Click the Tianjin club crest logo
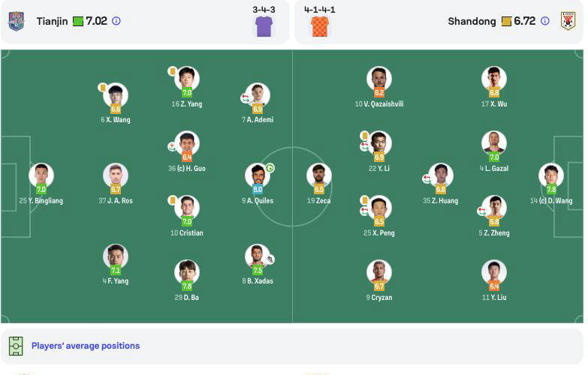The height and width of the screenshot is (375, 588). point(17,21)
